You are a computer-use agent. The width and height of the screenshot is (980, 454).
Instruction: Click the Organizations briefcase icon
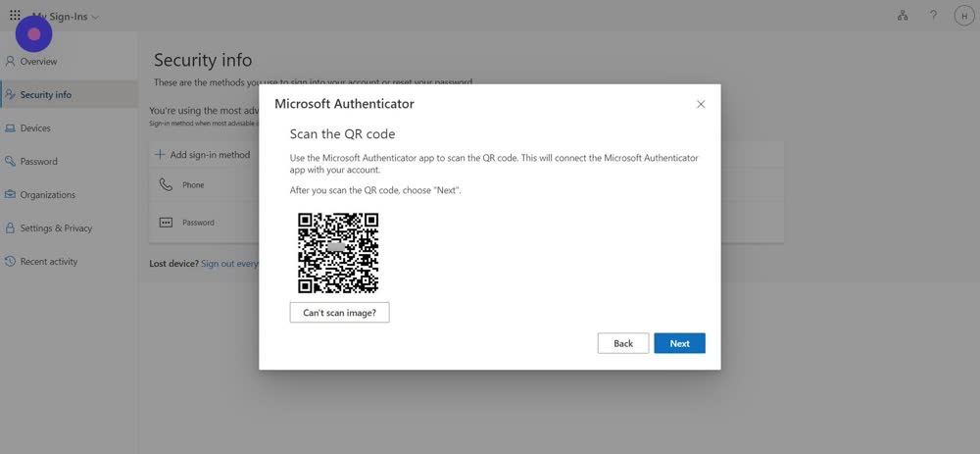[10, 194]
